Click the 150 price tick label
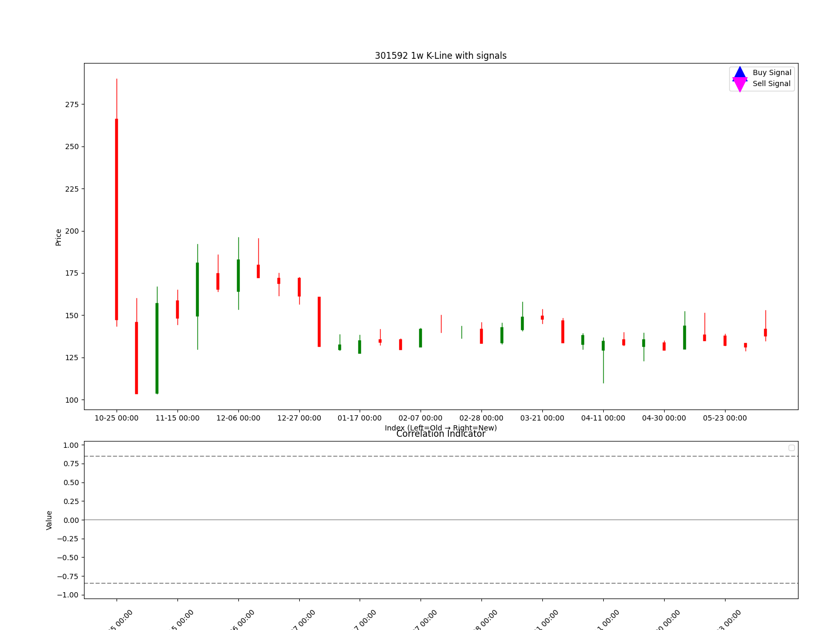This screenshot has width=840, height=630. point(72,316)
